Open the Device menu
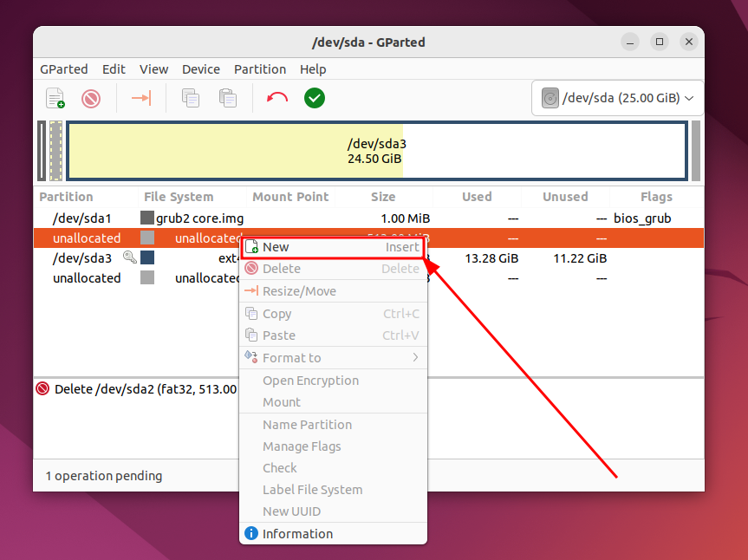The image size is (748, 560). click(201, 69)
